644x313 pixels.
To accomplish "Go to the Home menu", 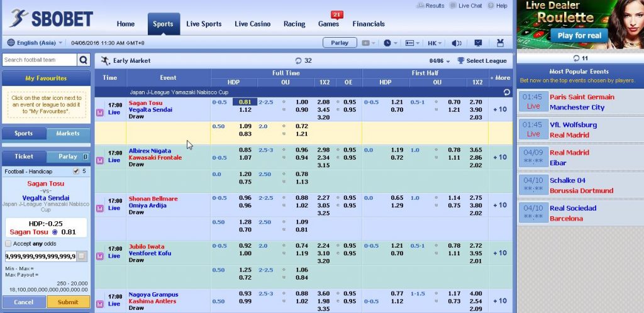I will coord(126,24).
